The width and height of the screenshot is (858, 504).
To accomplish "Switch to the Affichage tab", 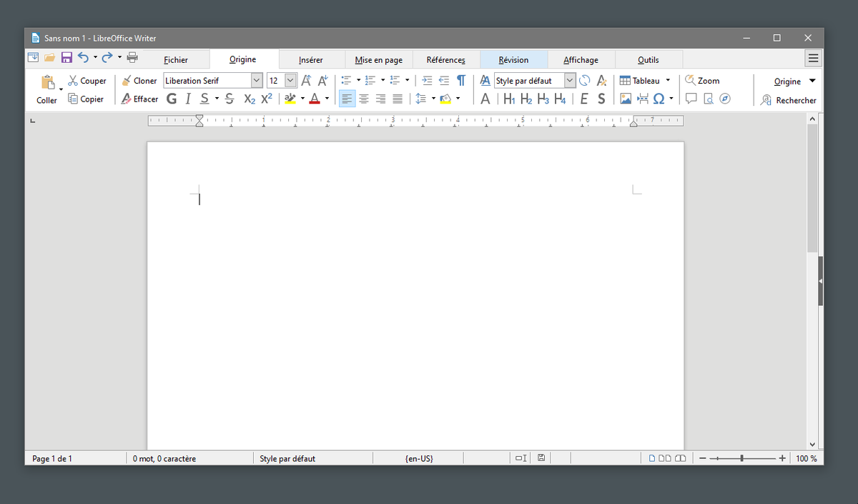I will pos(581,60).
